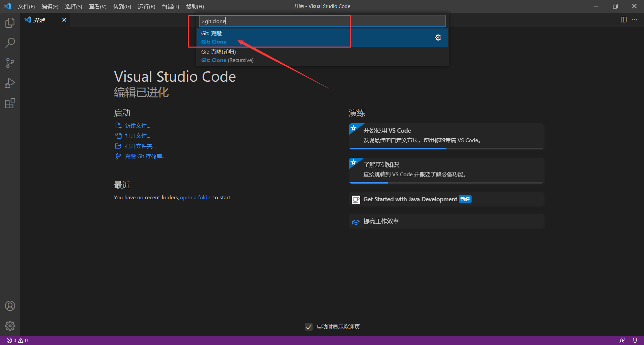Open the 选择(S) menu
644x345 pixels.
[73, 6]
